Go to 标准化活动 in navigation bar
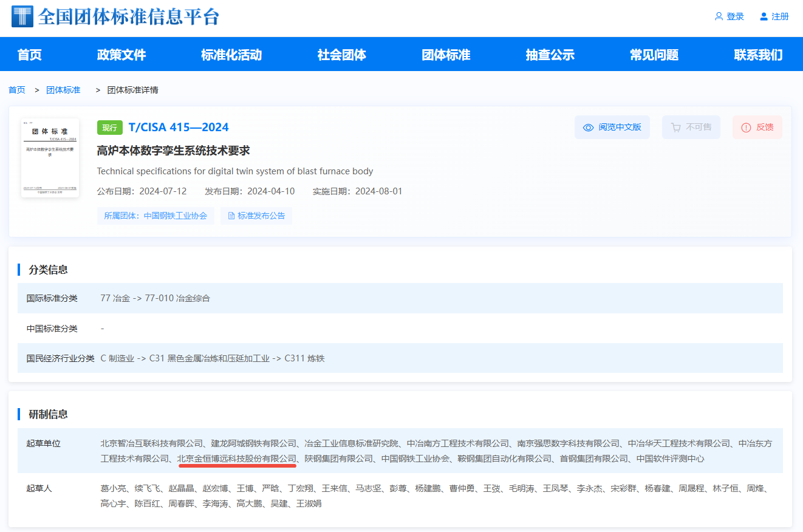 [x=231, y=55]
